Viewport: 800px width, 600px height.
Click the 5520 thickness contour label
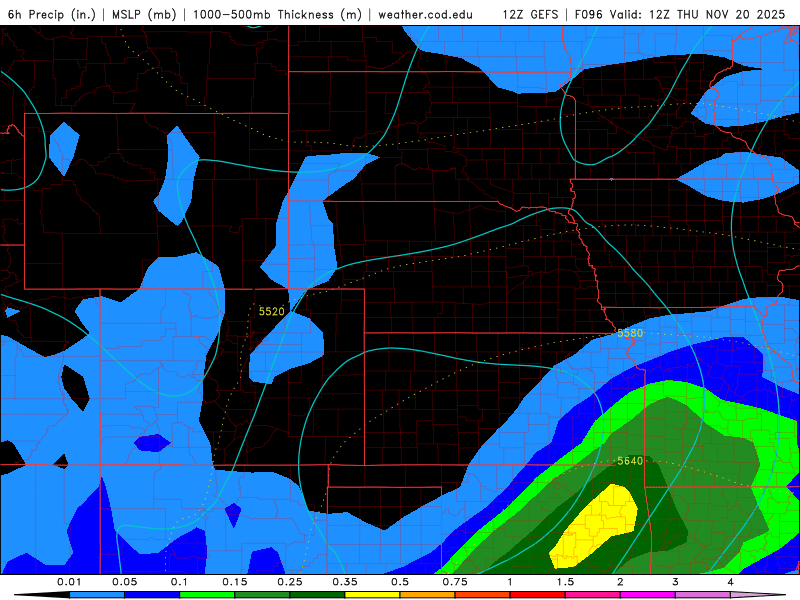point(271,311)
